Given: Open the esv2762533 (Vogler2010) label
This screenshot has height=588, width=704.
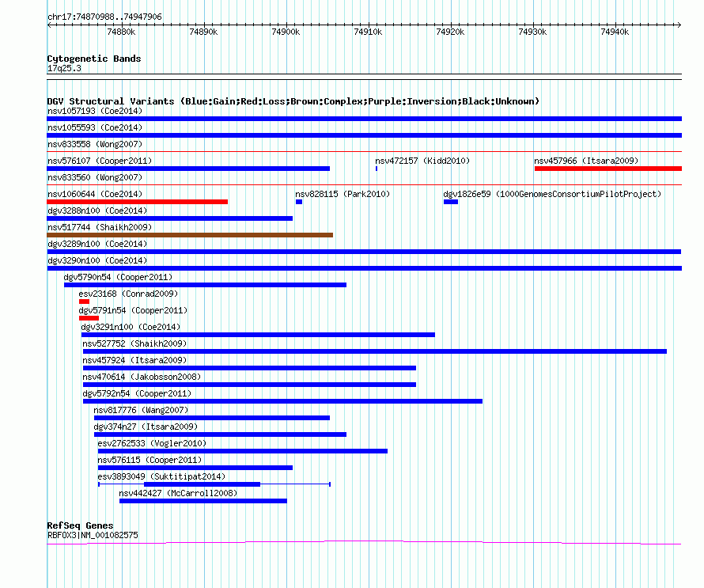Looking at the screenshot, I should [x=152, y=443].
